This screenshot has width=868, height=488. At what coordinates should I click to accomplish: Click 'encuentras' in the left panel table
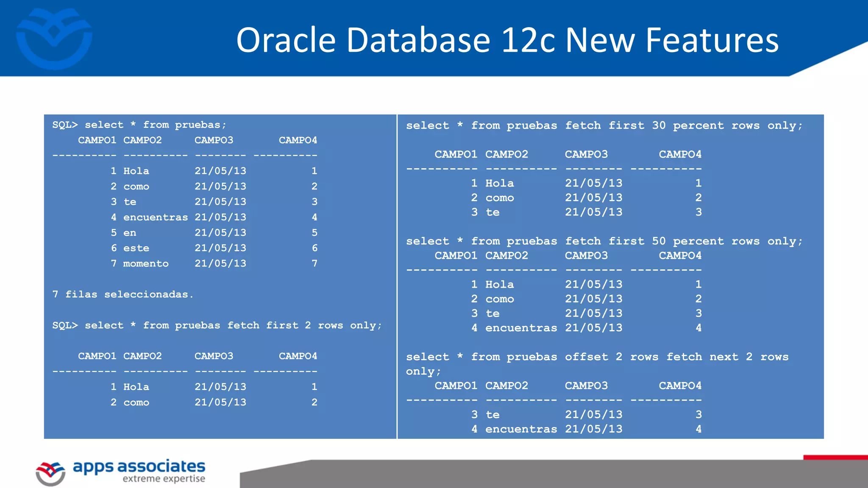(155, 217)
